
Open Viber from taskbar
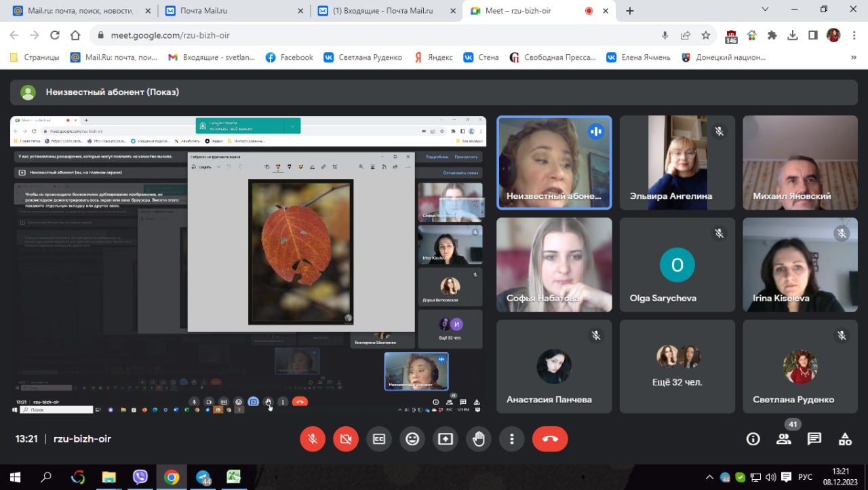[x=140, y=477]
